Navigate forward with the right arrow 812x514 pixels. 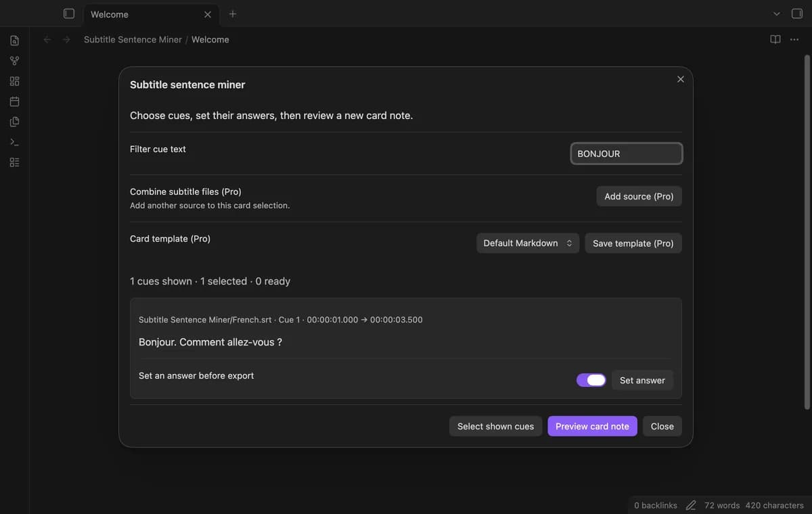[66, 40]
